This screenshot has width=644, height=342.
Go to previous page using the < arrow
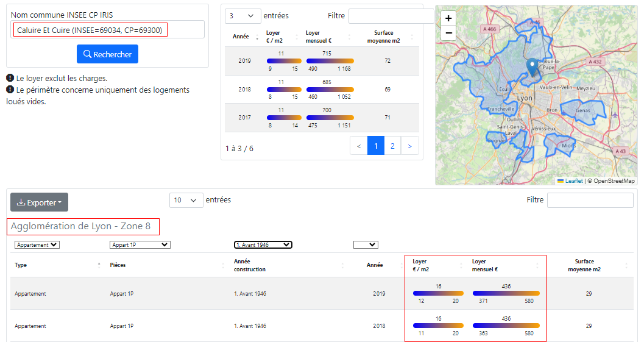click(359, 146)
